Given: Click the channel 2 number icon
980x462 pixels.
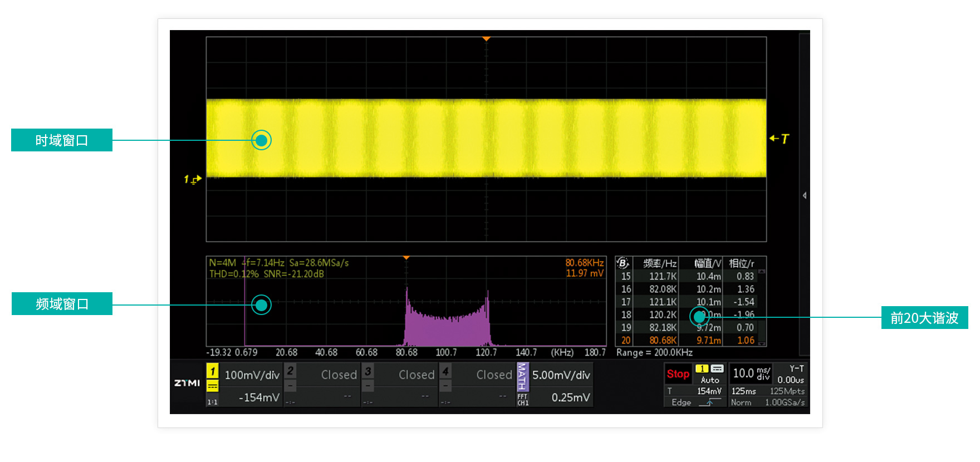Looking at the screenshot, I should tap(290, 371).
